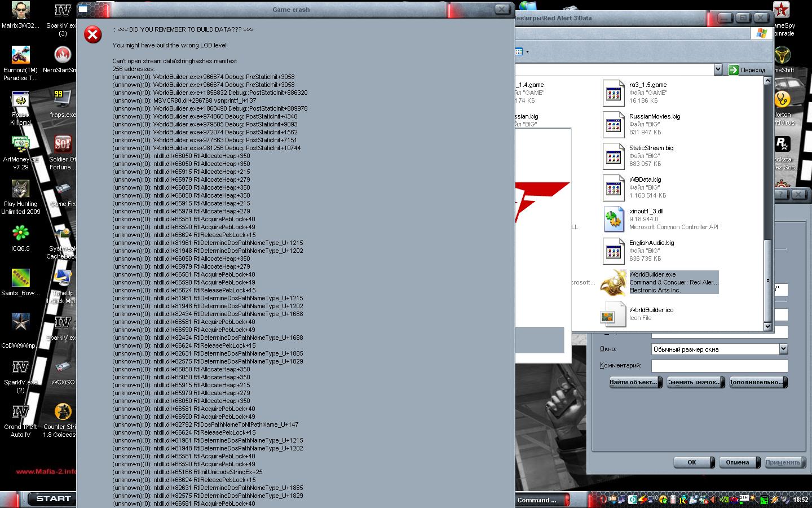Open Counter Strike 1.8 desktop icon
The width and height of the screenshot is (812, 508).
pyautogui.click(x=63, y=420)
